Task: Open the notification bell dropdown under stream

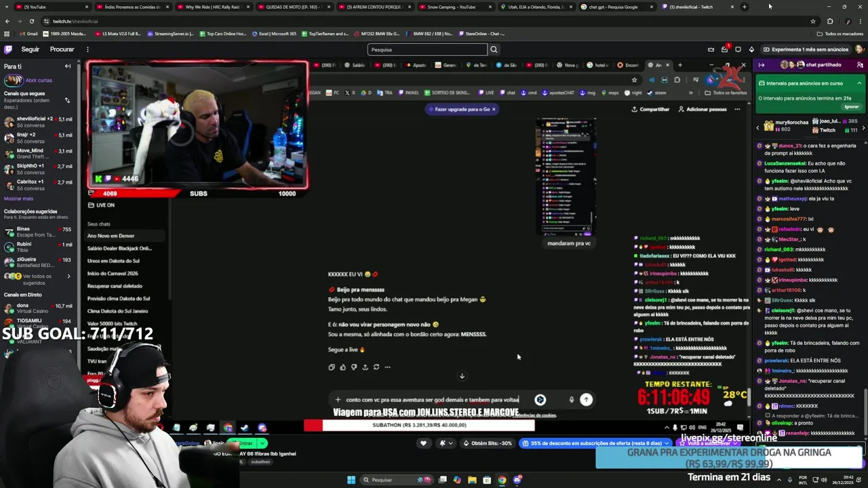Action: pos(445,443)
